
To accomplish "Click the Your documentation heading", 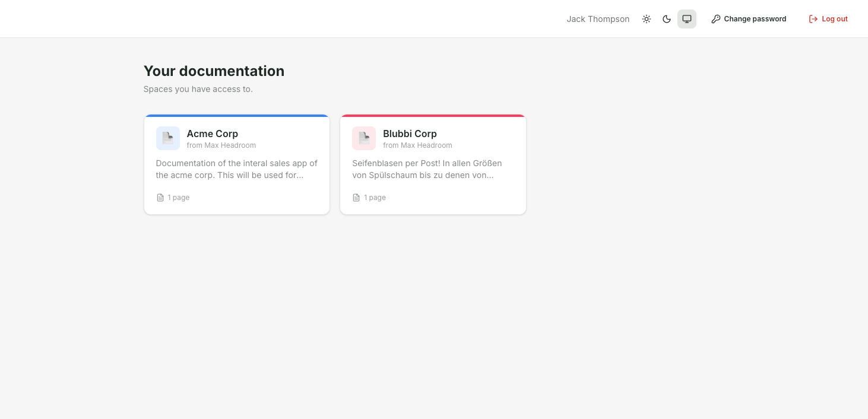I will pos(214,71).
